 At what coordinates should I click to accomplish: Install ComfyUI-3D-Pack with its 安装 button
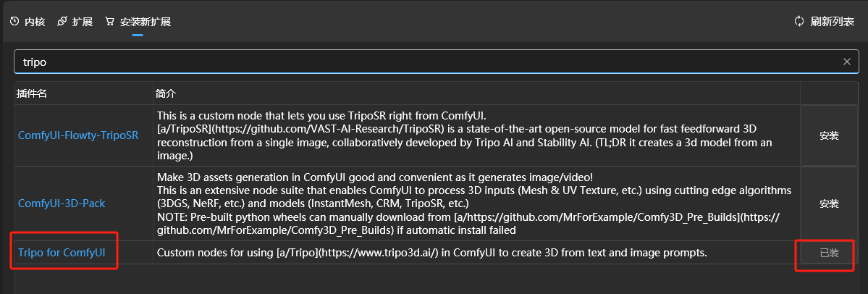pyautogui.click(x=829, y=203)
